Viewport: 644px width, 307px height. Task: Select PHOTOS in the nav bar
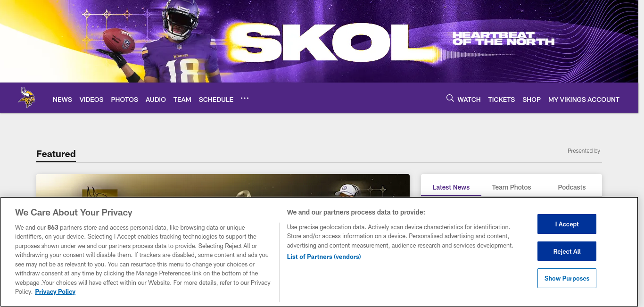(124, 100)
